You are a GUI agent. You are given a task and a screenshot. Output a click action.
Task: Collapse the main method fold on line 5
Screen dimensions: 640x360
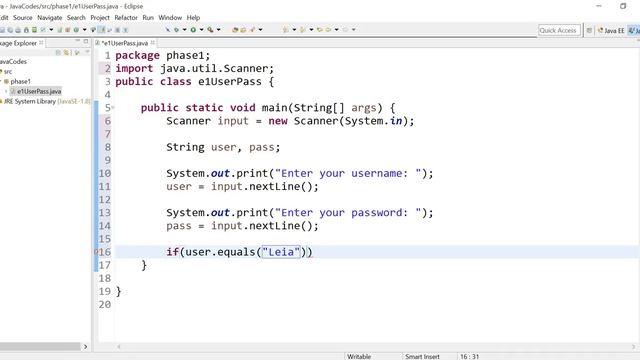113,108
